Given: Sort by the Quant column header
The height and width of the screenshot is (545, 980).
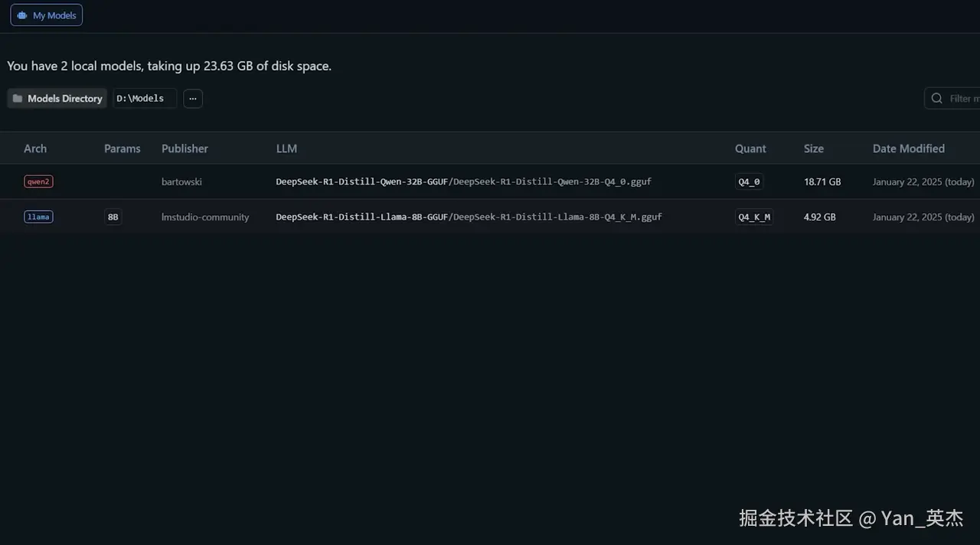Looking at the screenshot, I should (x=750, y=148).
